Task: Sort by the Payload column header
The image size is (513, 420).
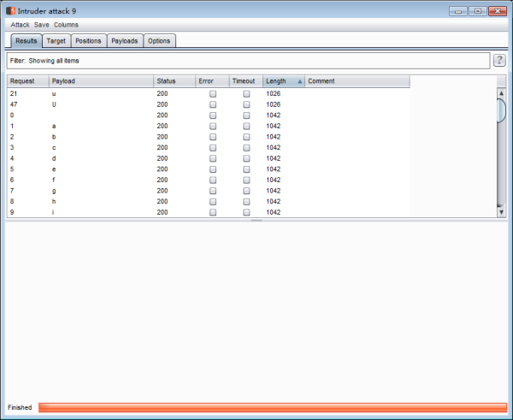Action: [x=100, y=81]
